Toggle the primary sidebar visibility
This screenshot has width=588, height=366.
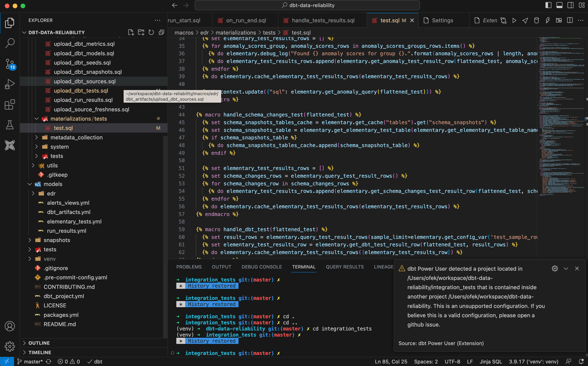coord(548,5)
